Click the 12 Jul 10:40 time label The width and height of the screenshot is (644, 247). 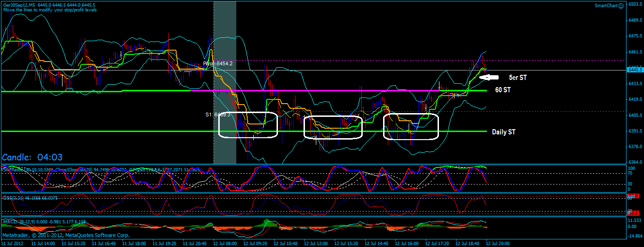point(286,244)
